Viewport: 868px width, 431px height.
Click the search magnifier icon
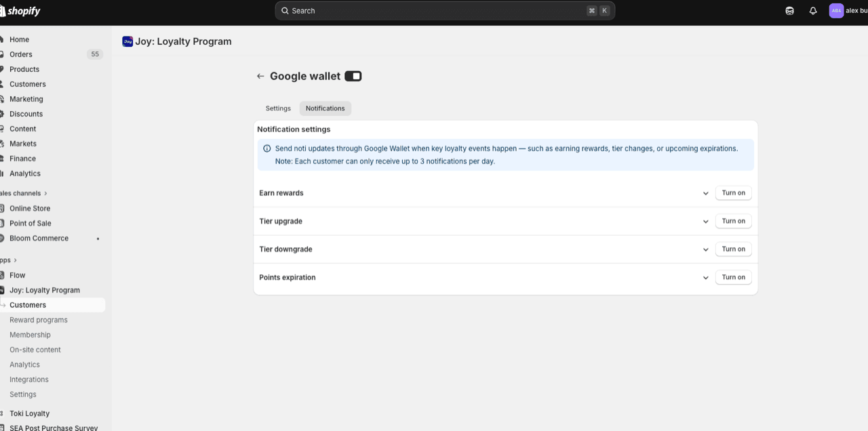tap(285, 11)
